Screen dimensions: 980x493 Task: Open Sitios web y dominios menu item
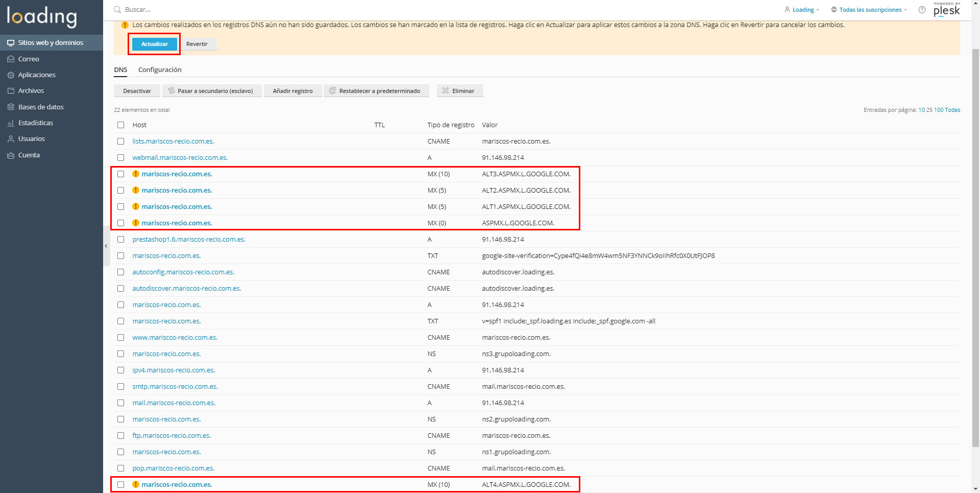pos(51,43)
